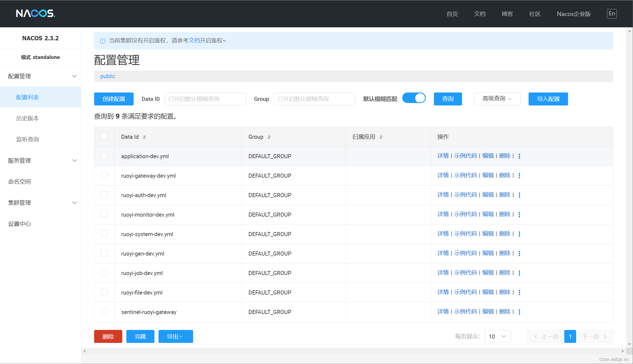633x364 pixels.
Task: Click 上一页 pagination button
Action: pos(545,336)
